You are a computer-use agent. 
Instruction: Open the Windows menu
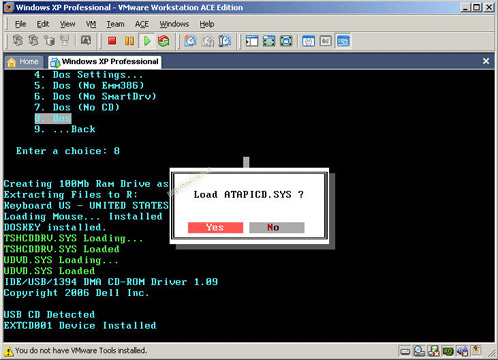coord(174,24)
